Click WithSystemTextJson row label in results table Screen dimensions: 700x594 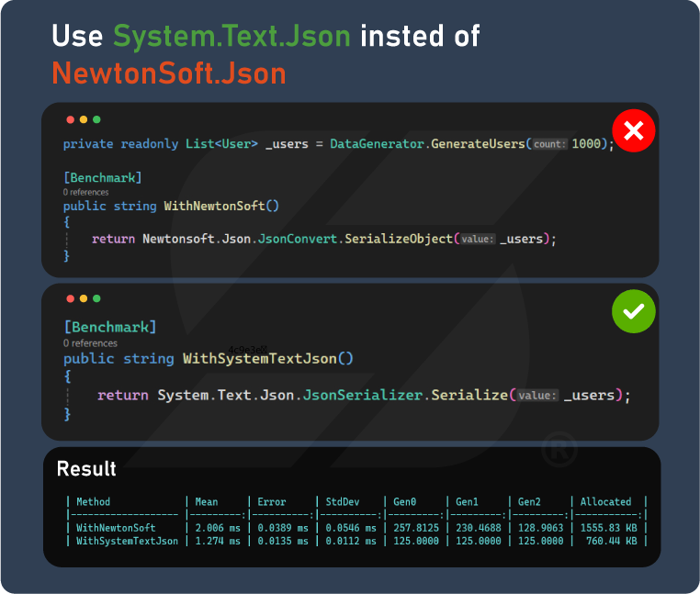(128, 542)
